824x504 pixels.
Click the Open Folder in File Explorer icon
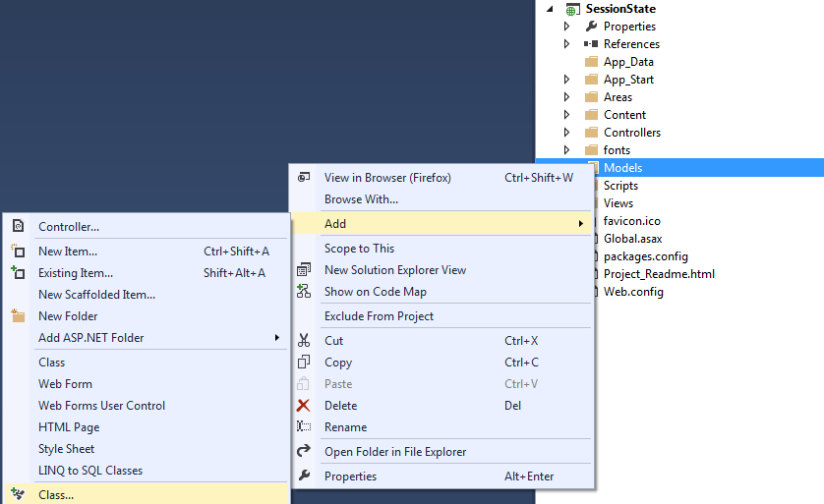coord(304,452)
